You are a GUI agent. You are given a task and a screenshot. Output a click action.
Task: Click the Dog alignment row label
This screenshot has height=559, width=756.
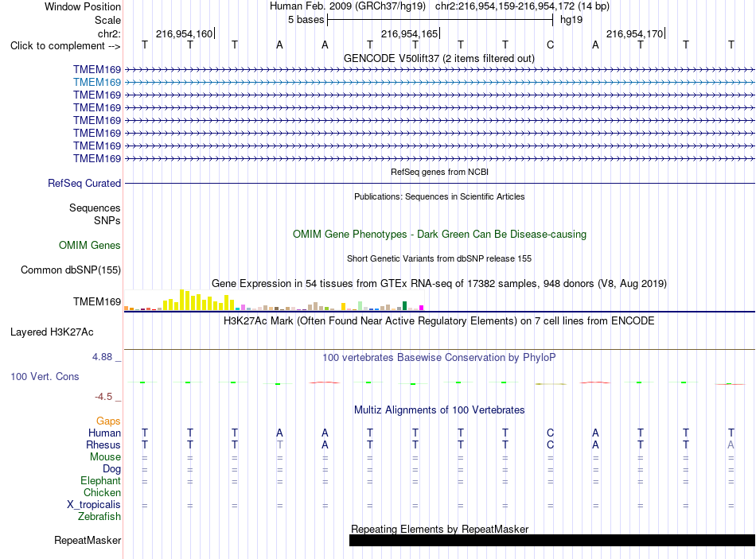click(x=111, y=469)
